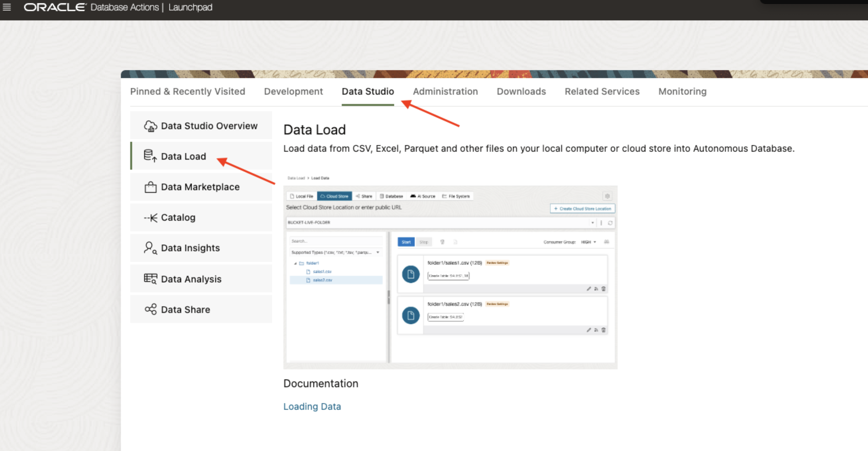Click the Catalog icon in the sidebar
Image resolution: width=868 pixels, height=451 pixels.
(150, 218)
